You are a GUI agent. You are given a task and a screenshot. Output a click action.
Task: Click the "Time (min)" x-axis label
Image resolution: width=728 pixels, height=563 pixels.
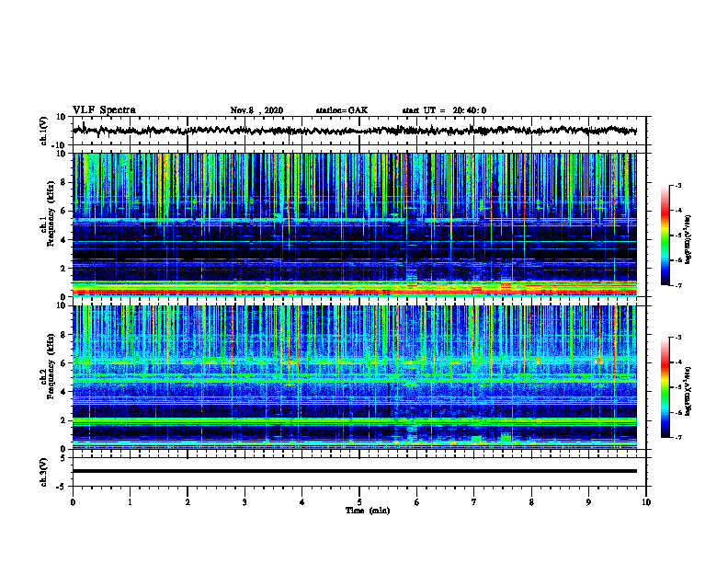tap(368, 511)
